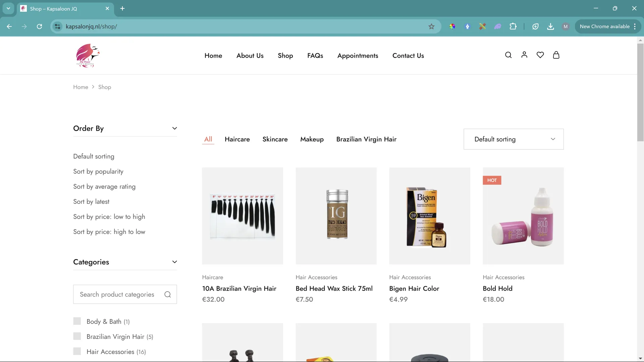This screenshot has height=362, width=644.
Task: Select Sort by price: low to high
Action: [109, 217]
